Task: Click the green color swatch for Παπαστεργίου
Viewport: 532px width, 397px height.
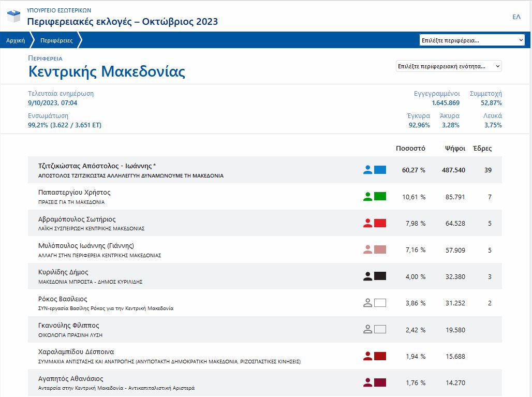Action: coord(380,197)
